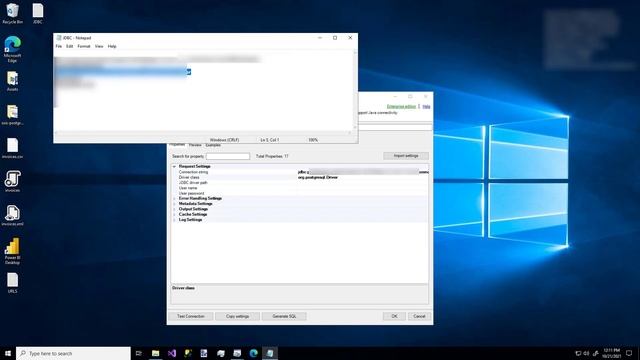Open the notification center icon
This screenshot has width=640, height=360.
tap(629, 353)
